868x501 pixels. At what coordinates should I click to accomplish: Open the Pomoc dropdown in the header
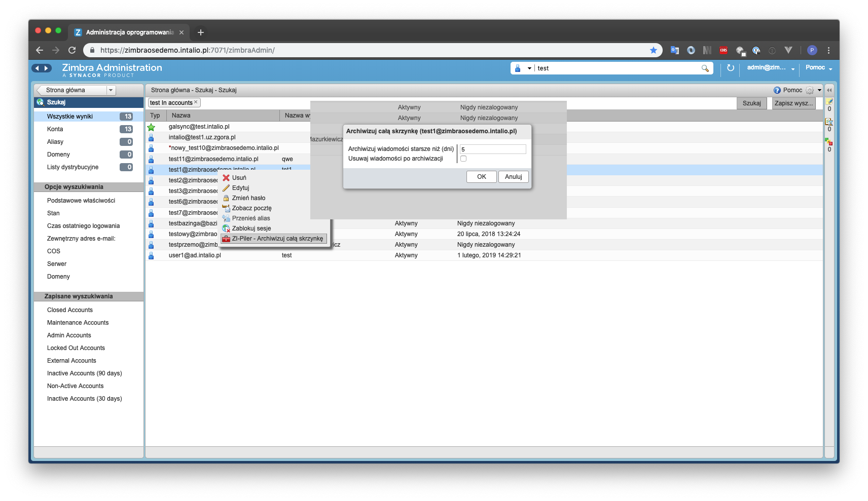click(x=830, y=68)
